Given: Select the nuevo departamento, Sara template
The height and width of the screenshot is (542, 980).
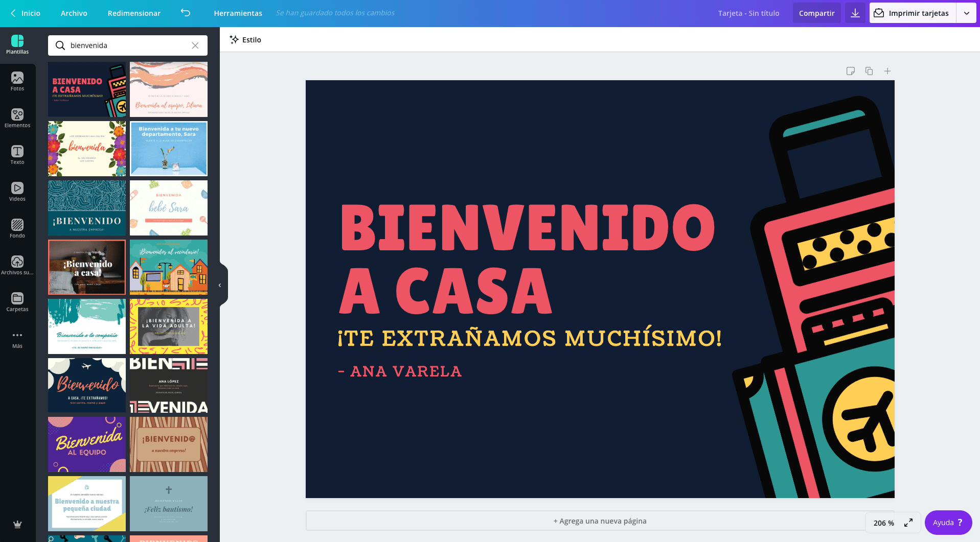Looking at the screenshot, I should [169, 149].
